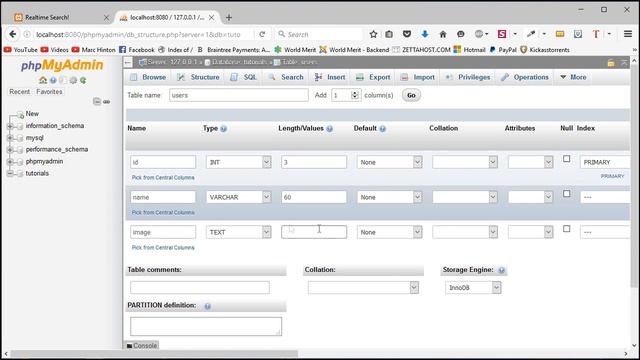Click the reload navigation panel icon

pyautogui.click(x=83, y=80)
